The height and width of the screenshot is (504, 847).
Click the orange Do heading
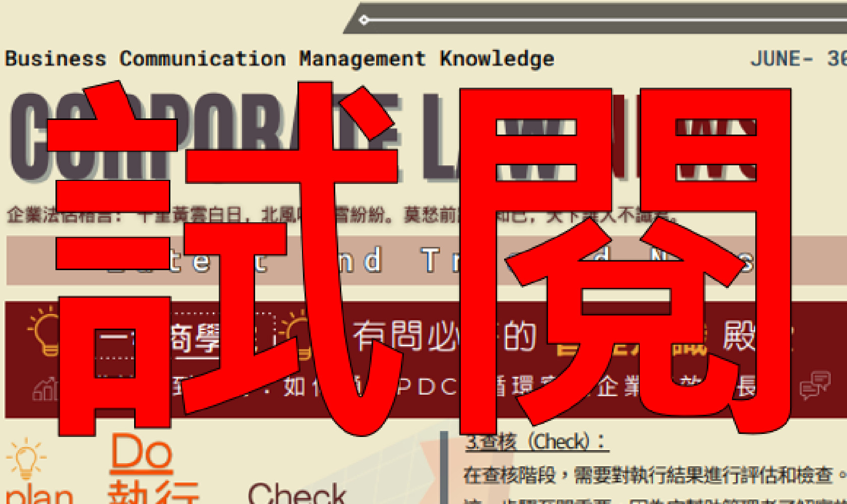click(142, 453)
